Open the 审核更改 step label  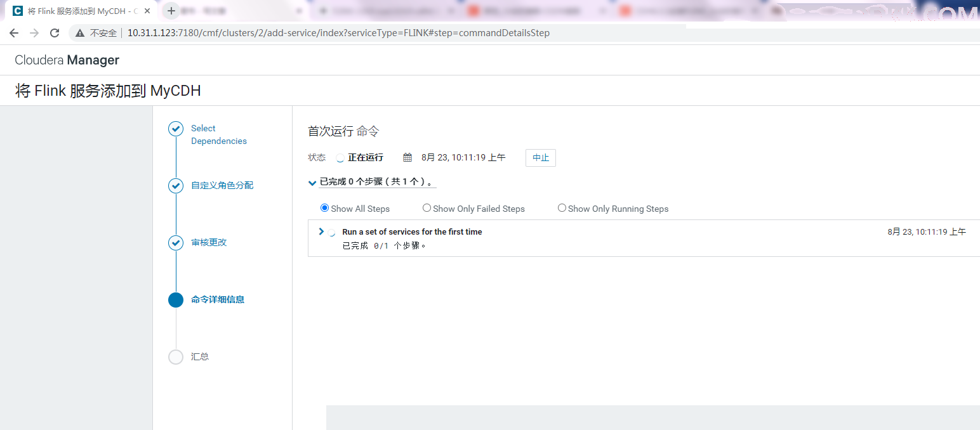click(x=209, y=243)
